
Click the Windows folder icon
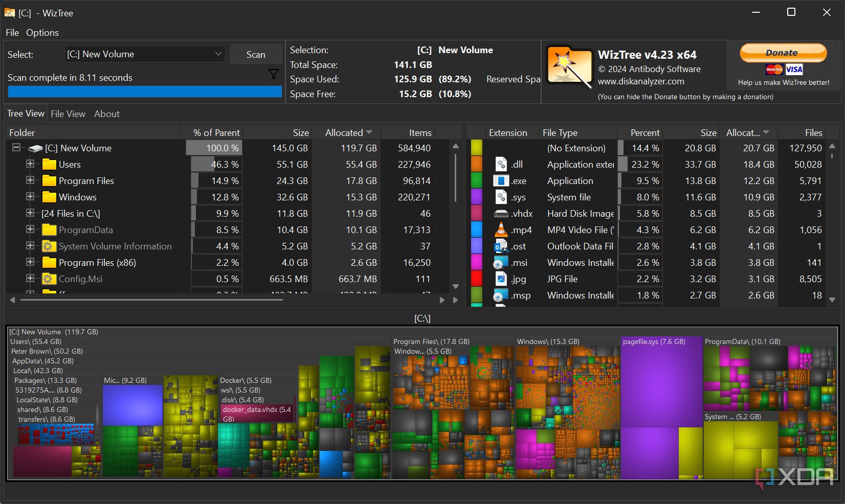(x=49, y=197)
